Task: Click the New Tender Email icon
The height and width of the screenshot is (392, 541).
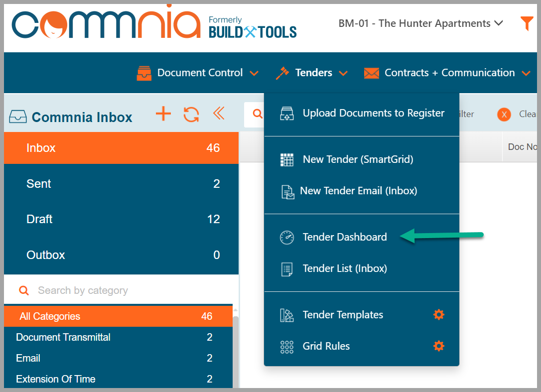Action: pyautogui.click(x=288, y=192)
